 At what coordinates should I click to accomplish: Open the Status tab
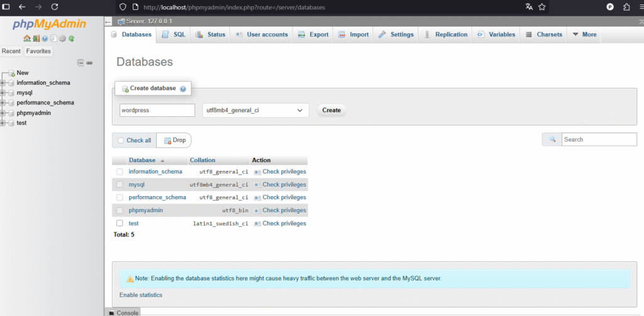pyautogui.click(x=210, y=35)
